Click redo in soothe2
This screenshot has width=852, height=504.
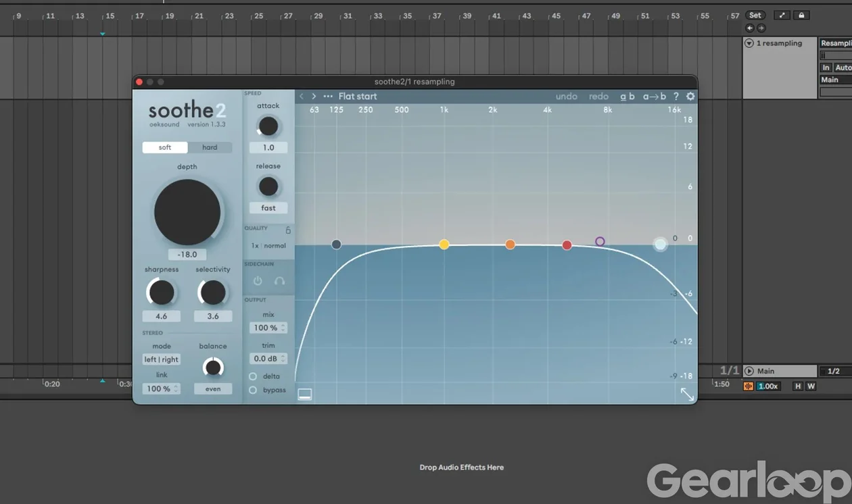pyautogui.click(x=598, y=97)
